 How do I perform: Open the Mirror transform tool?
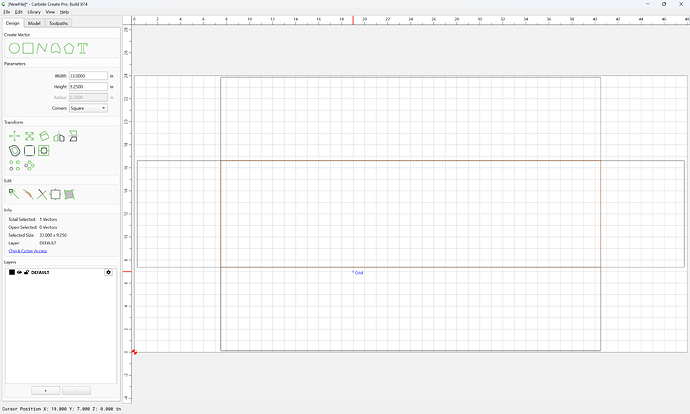(x=59, y=136)
